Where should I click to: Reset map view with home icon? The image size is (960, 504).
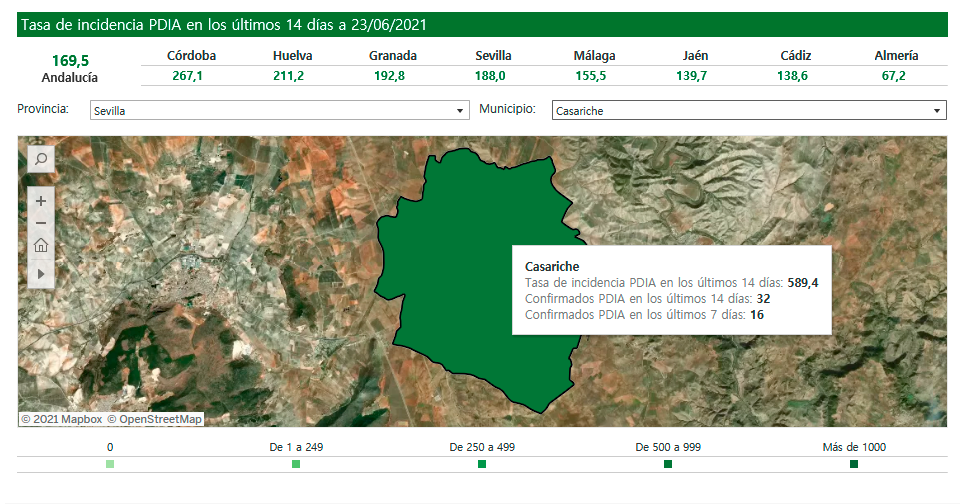click(41, 246)
